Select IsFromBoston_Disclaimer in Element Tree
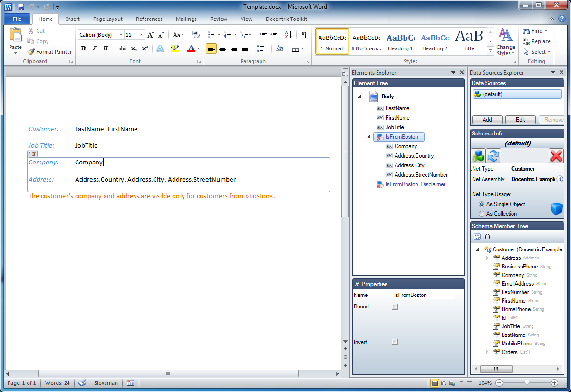 coord(415,184)
